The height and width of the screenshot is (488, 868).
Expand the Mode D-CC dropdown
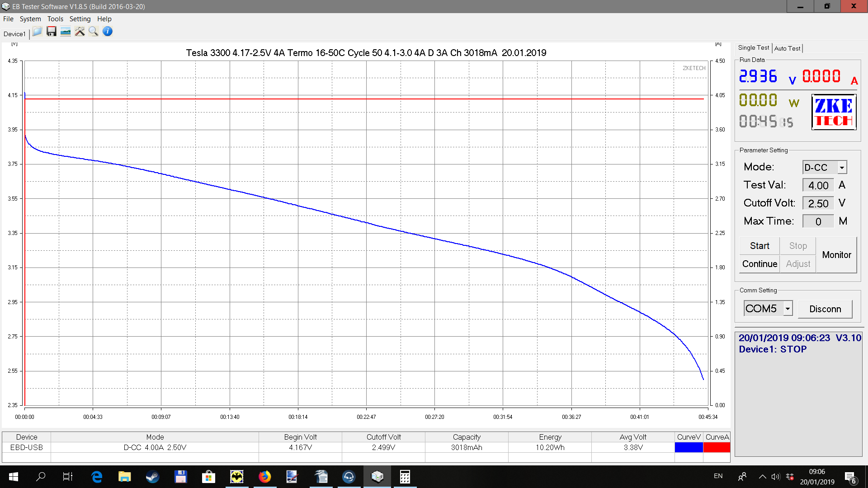click(842, 168)
